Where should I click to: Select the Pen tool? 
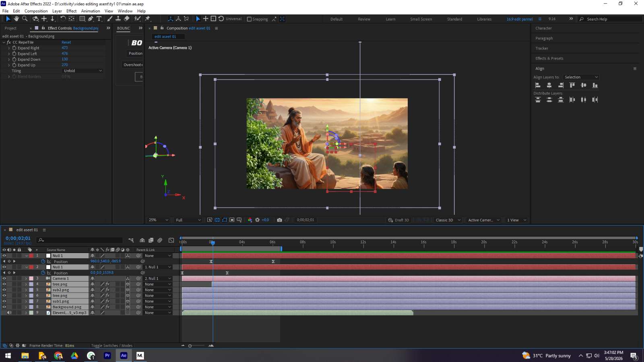point(91,19)
